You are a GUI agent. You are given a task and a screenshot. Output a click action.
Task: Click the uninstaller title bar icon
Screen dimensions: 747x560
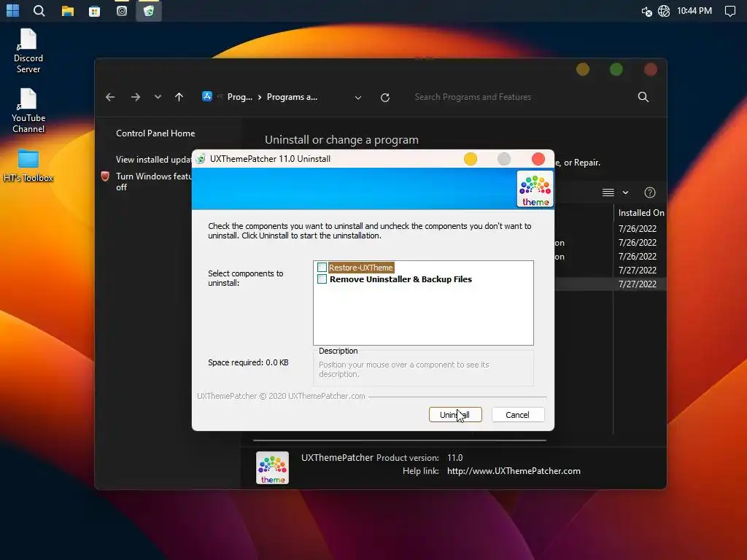click(x=201, y=158)
